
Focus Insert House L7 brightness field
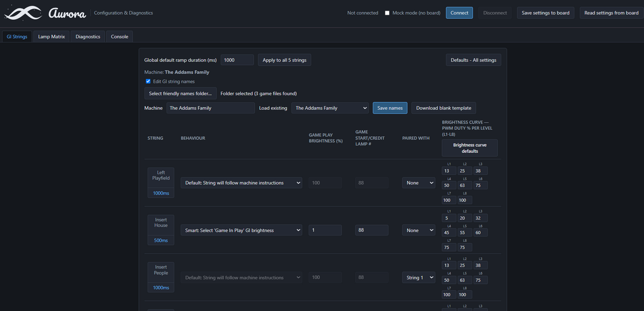coord(449,247)
